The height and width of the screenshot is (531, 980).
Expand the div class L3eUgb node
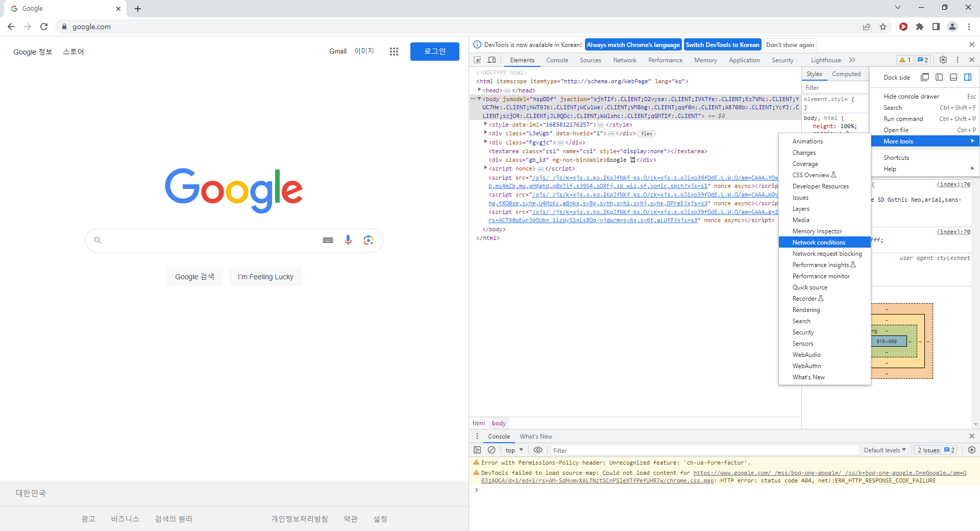485,133
